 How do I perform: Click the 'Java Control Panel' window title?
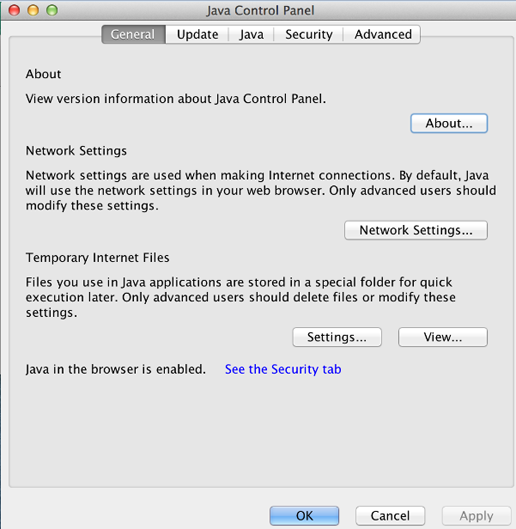(260, 10)
